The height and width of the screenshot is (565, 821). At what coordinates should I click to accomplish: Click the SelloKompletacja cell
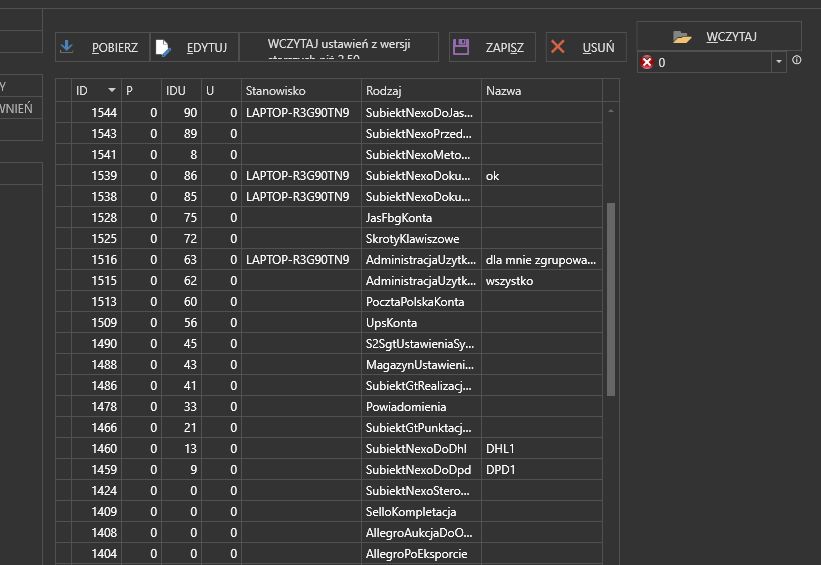pos(421,512)
